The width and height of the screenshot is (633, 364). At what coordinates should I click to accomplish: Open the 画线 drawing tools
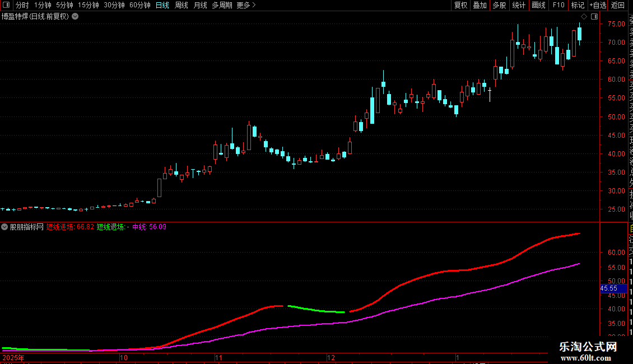point(538,5)
